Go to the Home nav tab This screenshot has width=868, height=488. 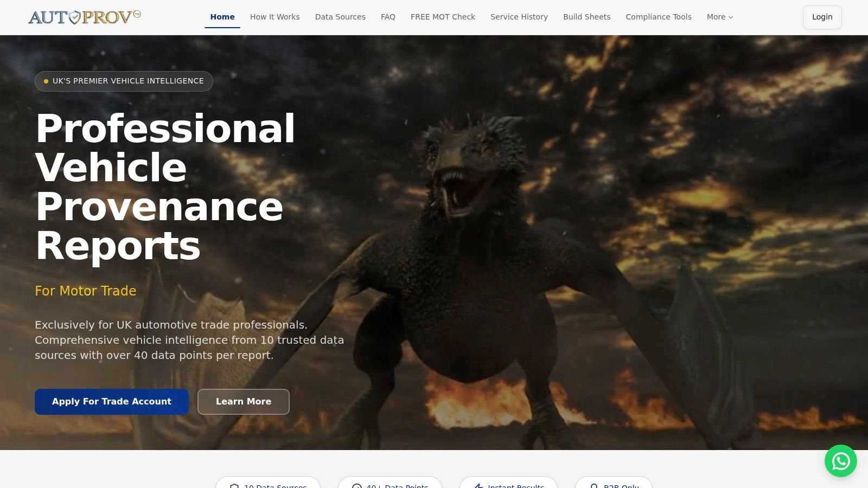click(x=222, y=17)
